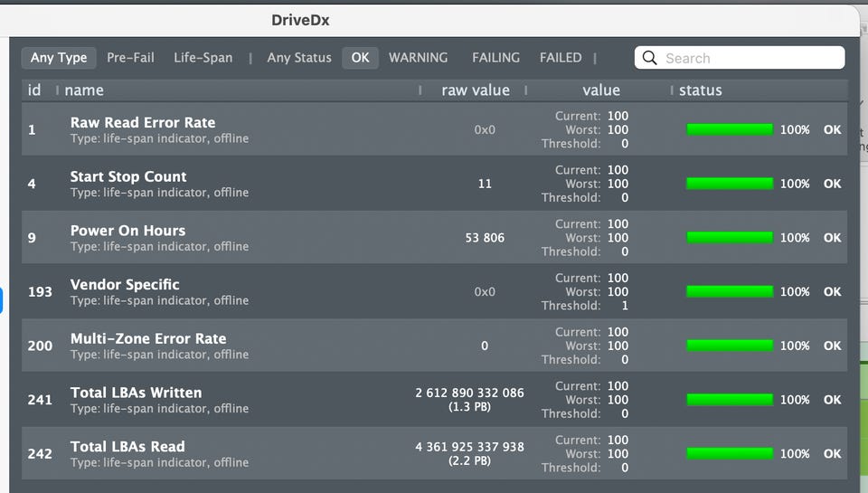Sort by the raw value column header
868x493 pixels.
(476, 90)
